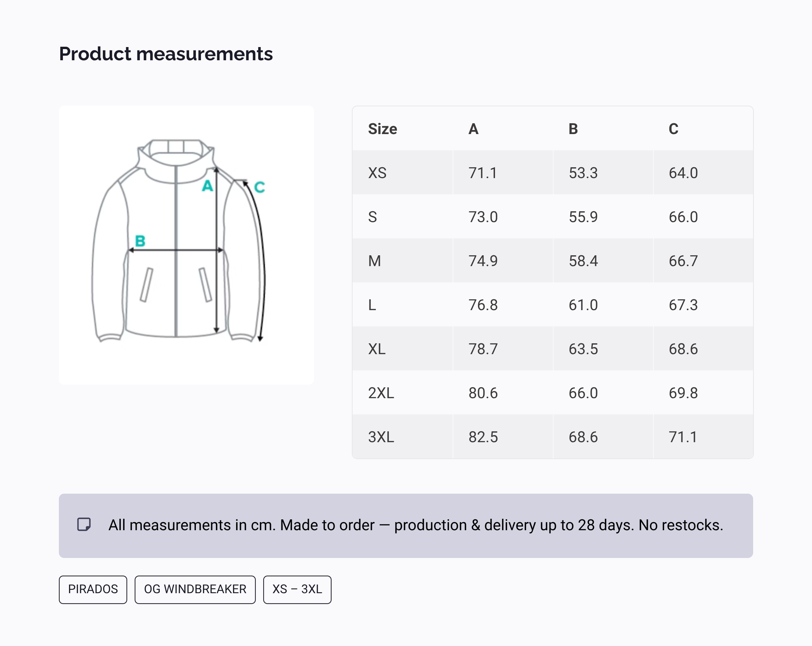Click the 76.8 value in L row
This screenshot has height=646, width=812.
pyautogui.click(x=483, y=305)
